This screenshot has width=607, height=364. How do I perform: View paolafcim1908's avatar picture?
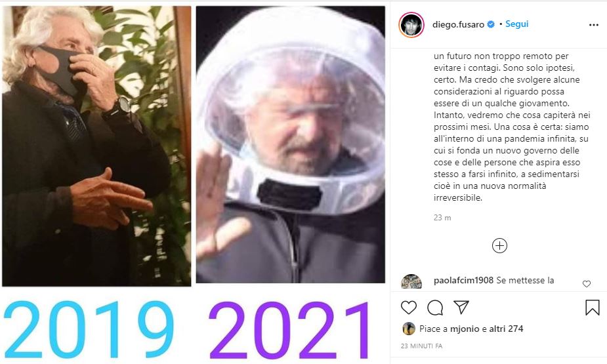(411, 281)
